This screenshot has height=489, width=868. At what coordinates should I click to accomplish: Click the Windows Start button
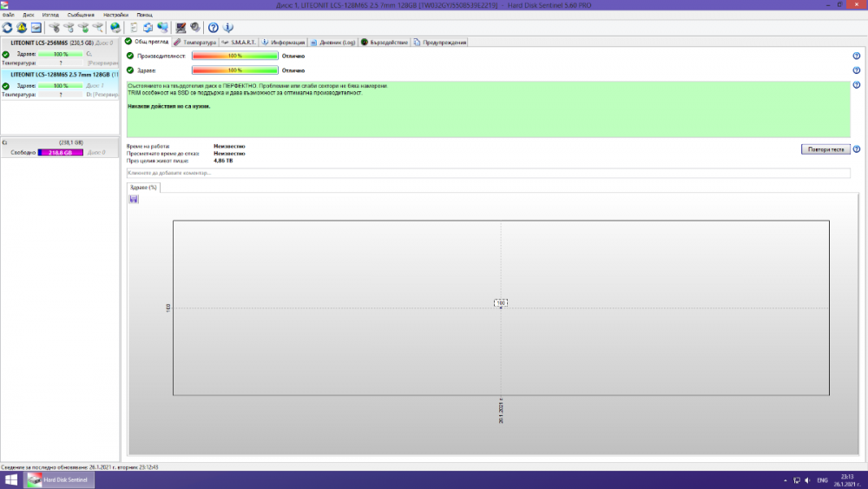coord(10,479)
